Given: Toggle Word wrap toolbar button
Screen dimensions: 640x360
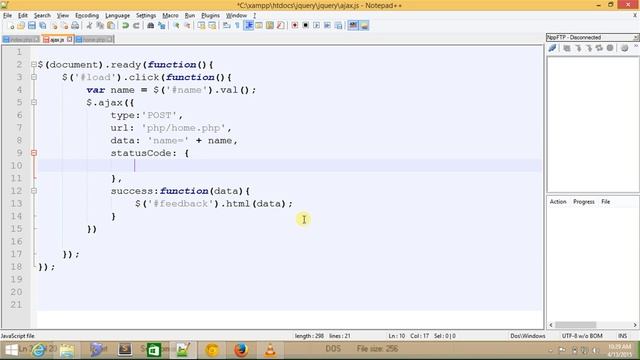Looking at the screenshot, I should pyautogui.click(x=226, y=26).
